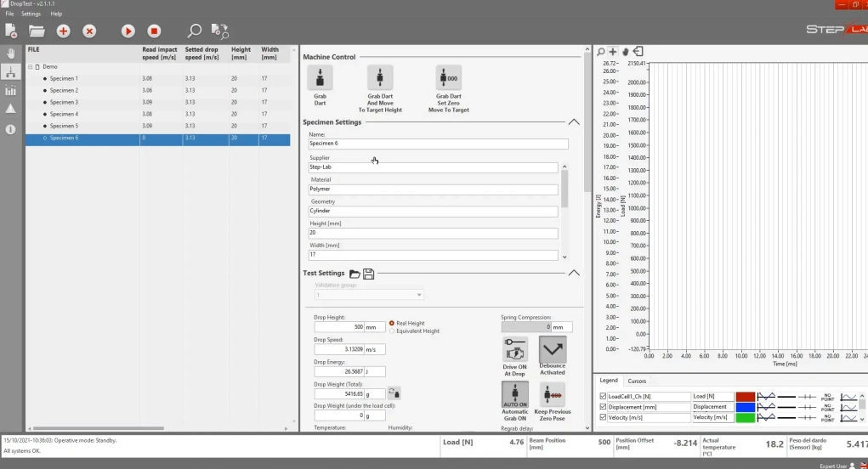Image resolution: width=868 pixels, height=469 pixels.
Task: Uncheck the Velocity [m/s] legend checkbox
Action: click(x=603, y=417)
